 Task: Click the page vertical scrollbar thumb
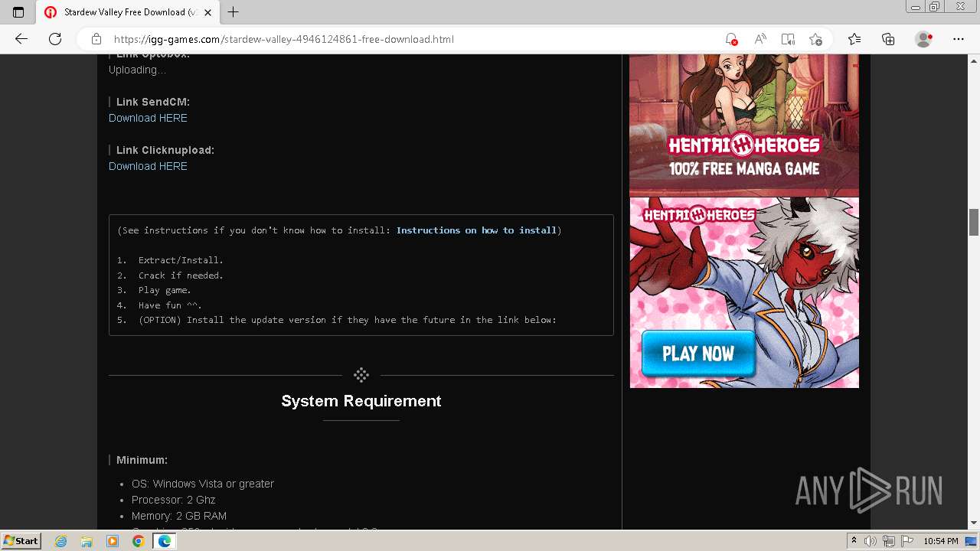(x=974, y=222)
